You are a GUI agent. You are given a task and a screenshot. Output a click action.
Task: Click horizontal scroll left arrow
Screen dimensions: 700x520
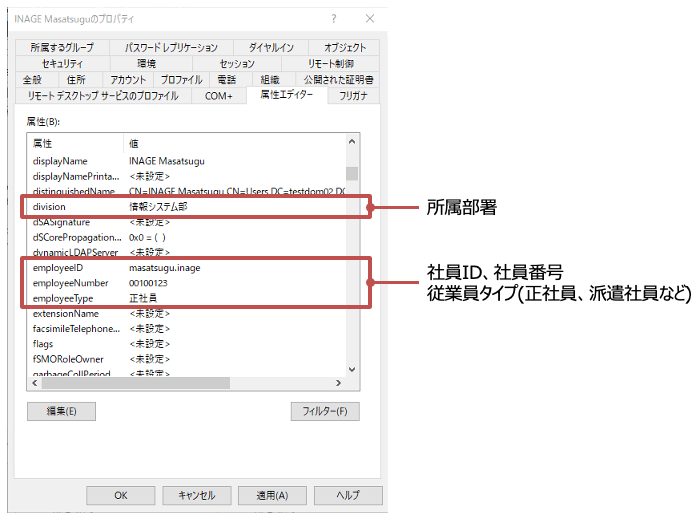pos(35,383)
